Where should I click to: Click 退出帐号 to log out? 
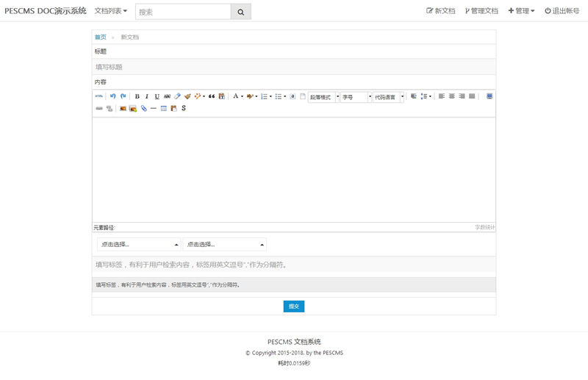[562, 11]
